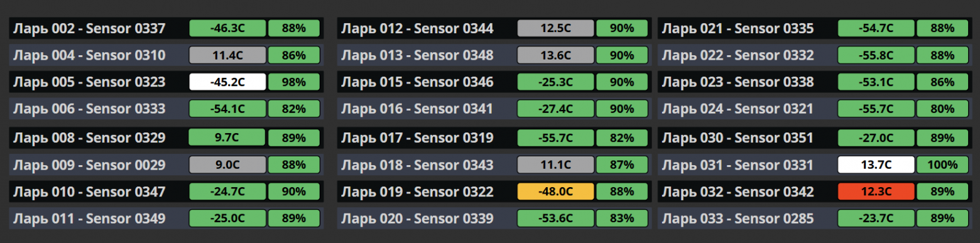Image resolution: width=980 pixels, height=243 pixels.
Task: Select the grey 12.5C cell for Ларь 012
Action: point(555,28)
